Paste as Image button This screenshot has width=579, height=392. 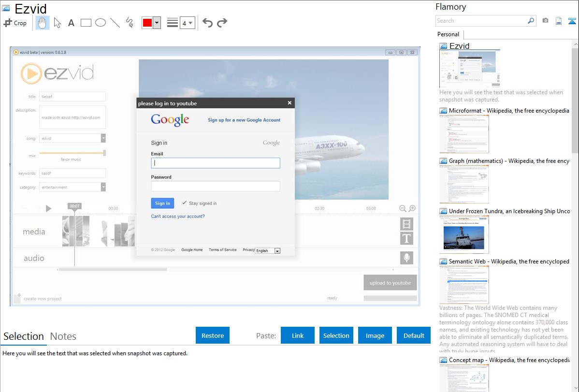pyautogui.click(x=375, y=335)
